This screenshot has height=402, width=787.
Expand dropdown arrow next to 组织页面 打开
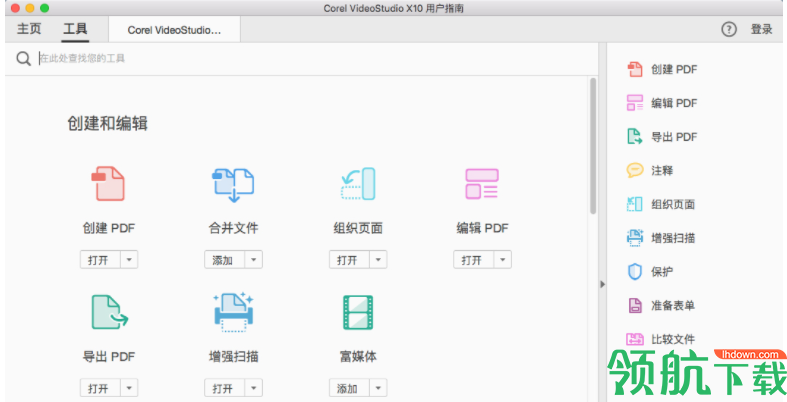[x=378, y=260]
